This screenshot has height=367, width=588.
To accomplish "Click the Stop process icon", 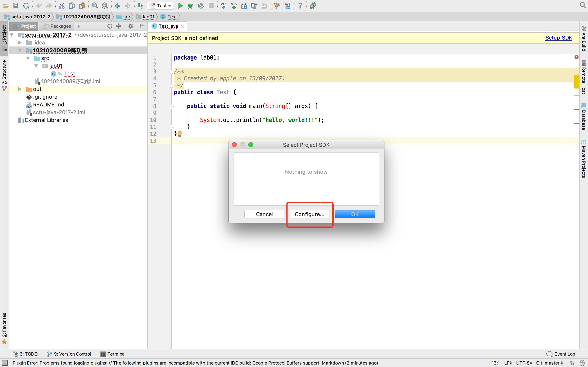I will 211,6.
